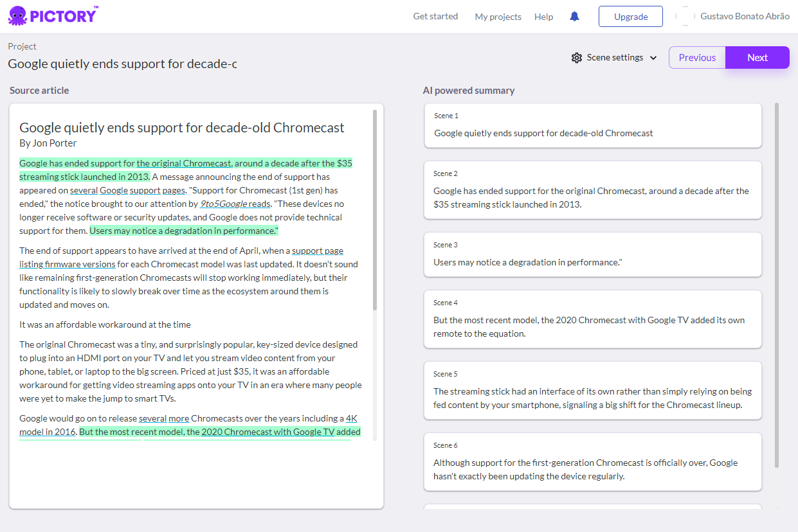Image resolution: width=798 pixels, height=532 pixels.
Task: Click the Pictory octopus logo
Action: (x=53, y=15)
